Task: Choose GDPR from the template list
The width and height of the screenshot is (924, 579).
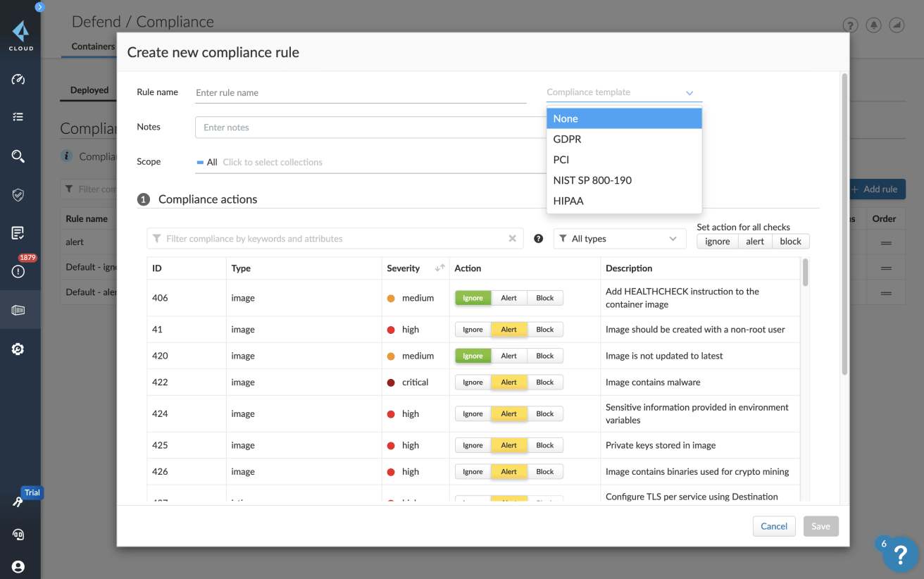Action: pos(567,139)
